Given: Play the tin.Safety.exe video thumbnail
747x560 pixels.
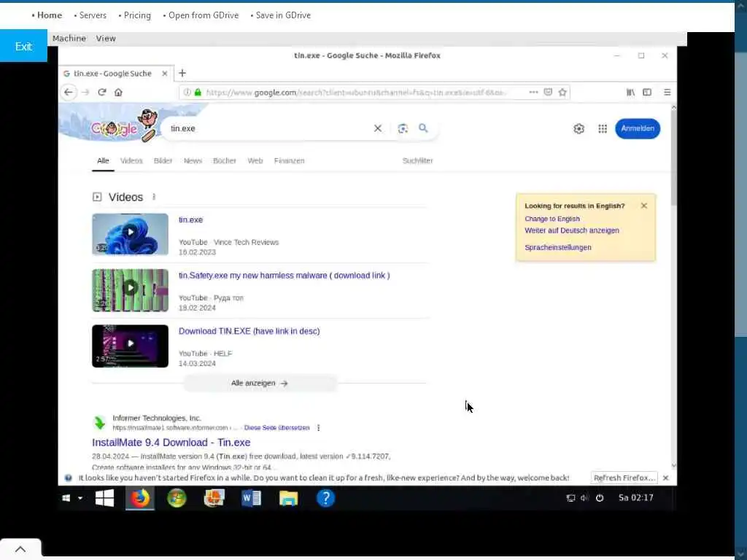Looking at the screenshot, I should pos(130,290).
